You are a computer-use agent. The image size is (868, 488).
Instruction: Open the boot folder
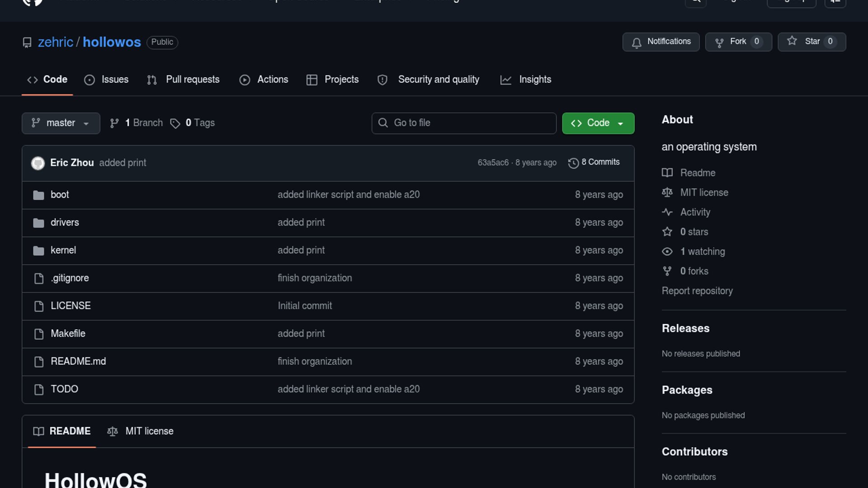point(60,195)
